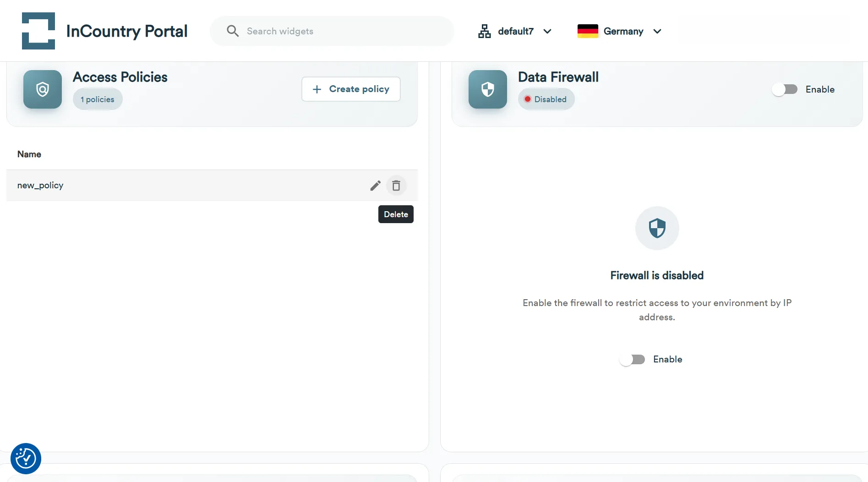
Task: Click the InCountry Portal logo icon
Action: pos(38,31)
